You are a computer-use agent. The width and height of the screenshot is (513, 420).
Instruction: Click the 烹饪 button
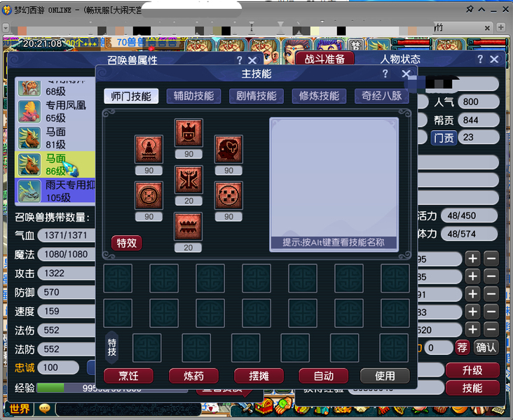(128, 376)
